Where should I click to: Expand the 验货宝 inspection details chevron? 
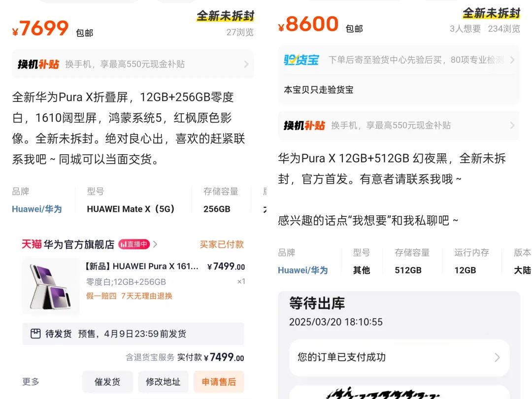512,60
